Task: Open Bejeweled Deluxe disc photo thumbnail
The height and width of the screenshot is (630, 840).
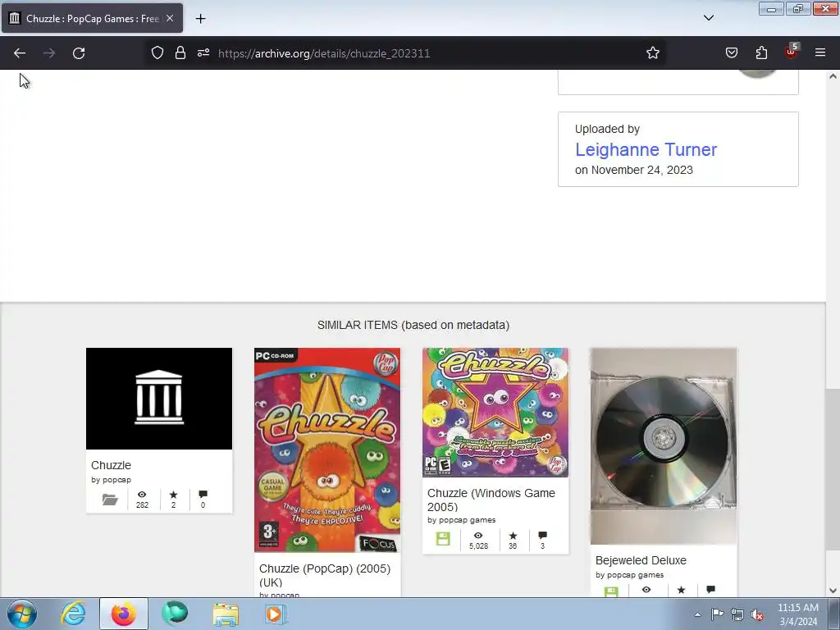Action: point(663,446)
